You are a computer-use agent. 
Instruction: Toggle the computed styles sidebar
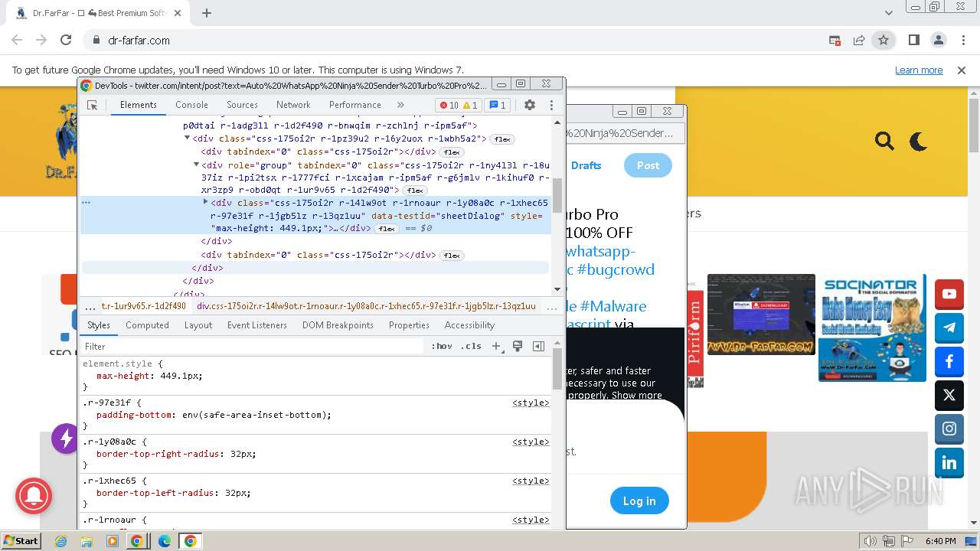pyautogui.click(x=538, y=346)
